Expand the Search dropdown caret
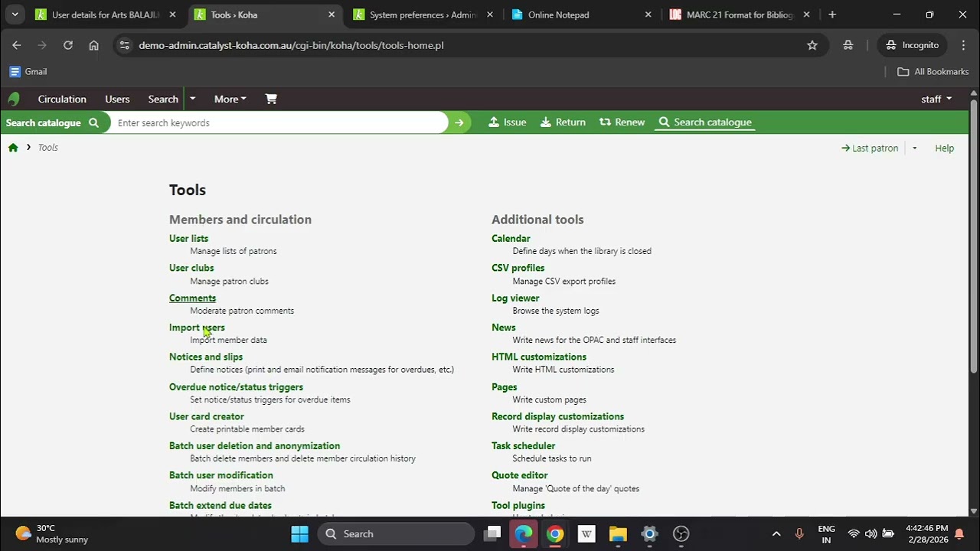This screenshot has height=551, width=980. click(x=192, y=99)
